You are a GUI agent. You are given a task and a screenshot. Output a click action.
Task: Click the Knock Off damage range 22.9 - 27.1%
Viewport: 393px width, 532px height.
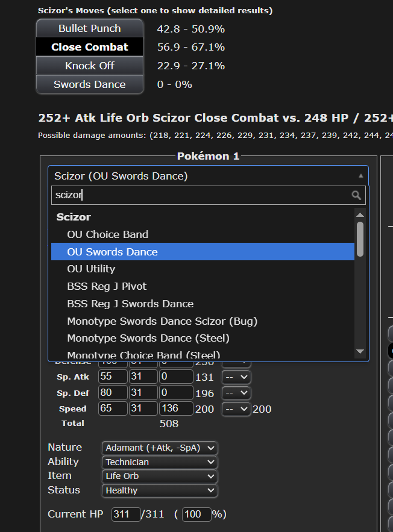pos(190,66)
